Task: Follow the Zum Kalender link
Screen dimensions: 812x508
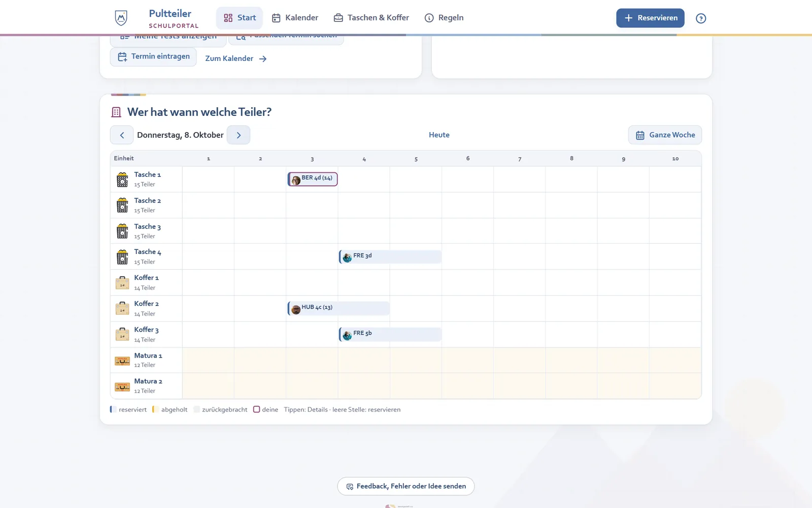Action: pyautogui.click(x=236, y=58)
